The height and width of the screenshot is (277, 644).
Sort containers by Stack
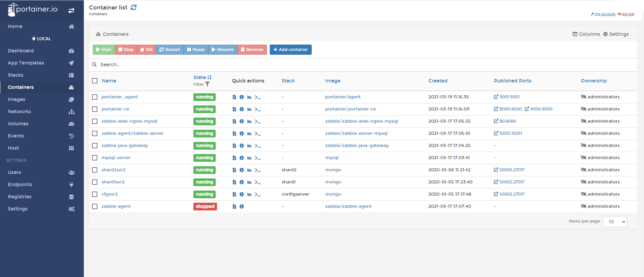(288, 81)
